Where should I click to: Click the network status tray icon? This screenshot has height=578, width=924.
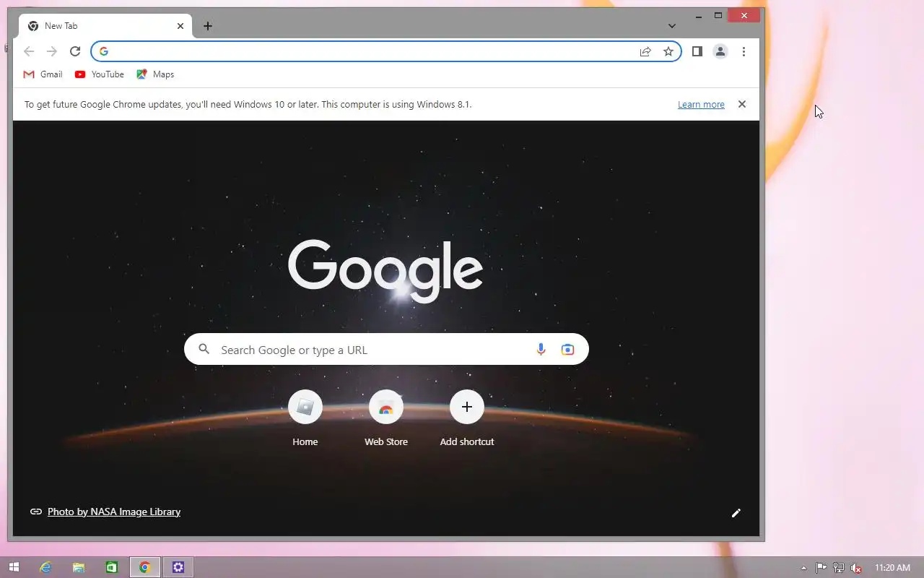coord(839,568)
